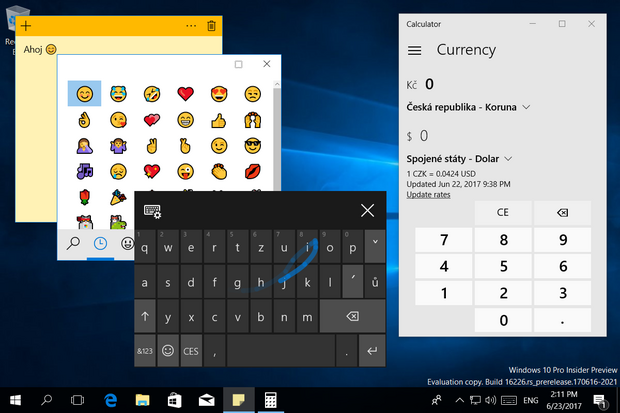This screenshot has height=413, width=620.
Task: Select the smiley faces emoji category tab
Action: point(127,243)
